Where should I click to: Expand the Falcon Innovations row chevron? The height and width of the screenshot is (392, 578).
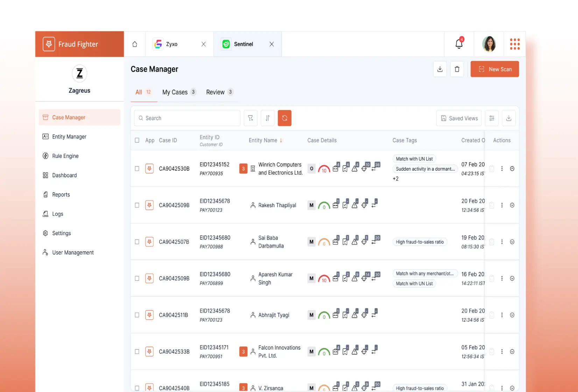512,351
